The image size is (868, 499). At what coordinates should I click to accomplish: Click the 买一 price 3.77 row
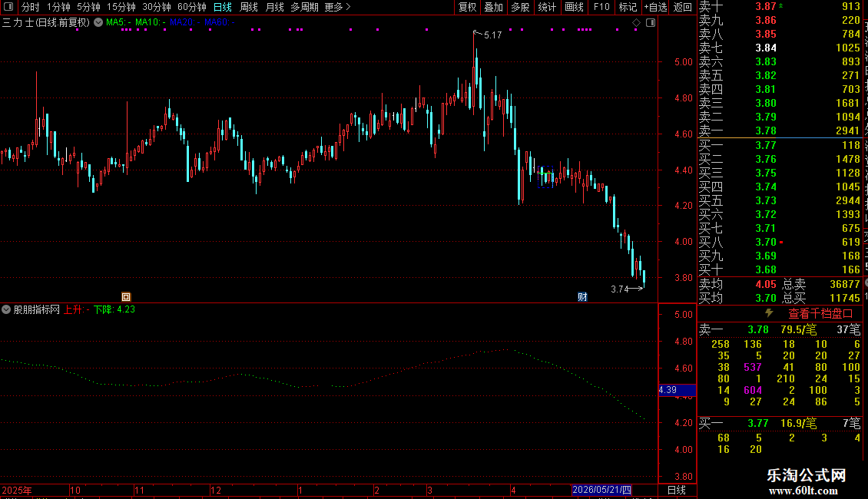[780, 145]
